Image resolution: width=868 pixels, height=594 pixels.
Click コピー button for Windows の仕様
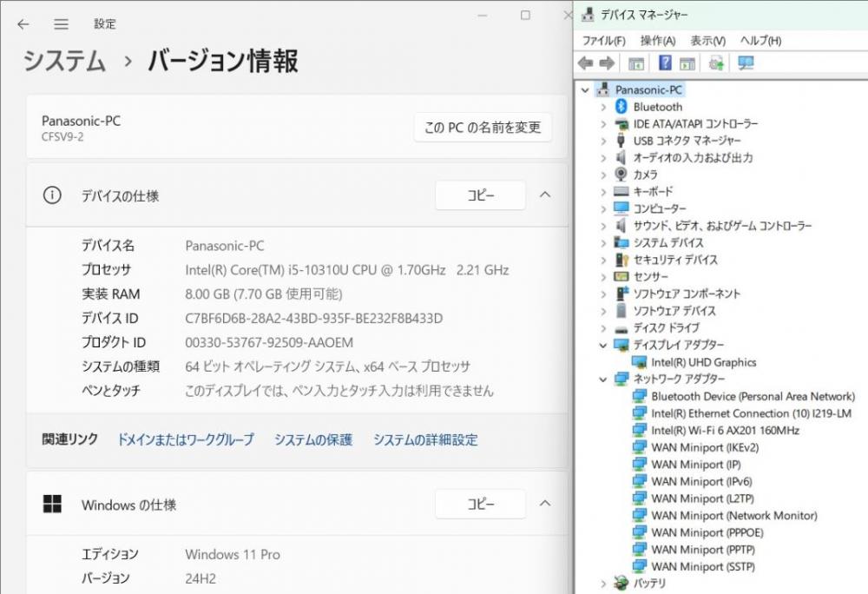click(481, 503)
